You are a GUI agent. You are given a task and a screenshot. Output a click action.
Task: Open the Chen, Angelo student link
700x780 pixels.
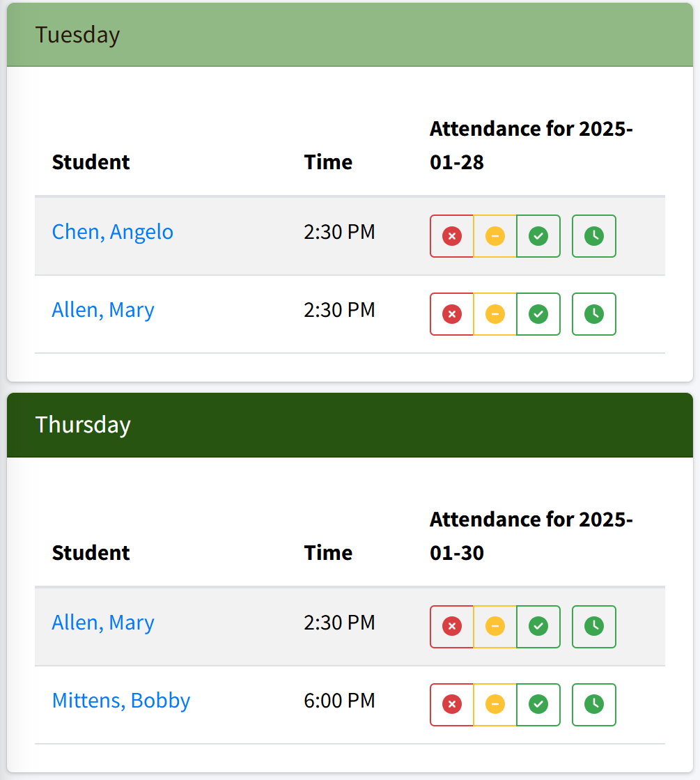pos(113,231)
